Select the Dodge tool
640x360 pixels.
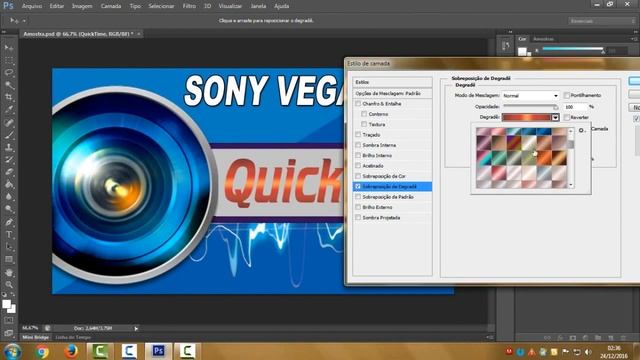[x=9, y=209]
